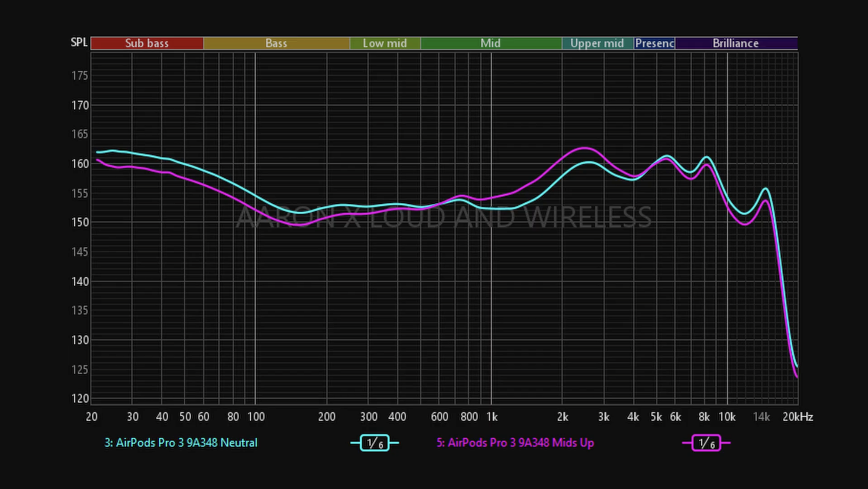Click the 50 Hz frequency label
This screenshot has width=868, height=489.
(185, 417)
